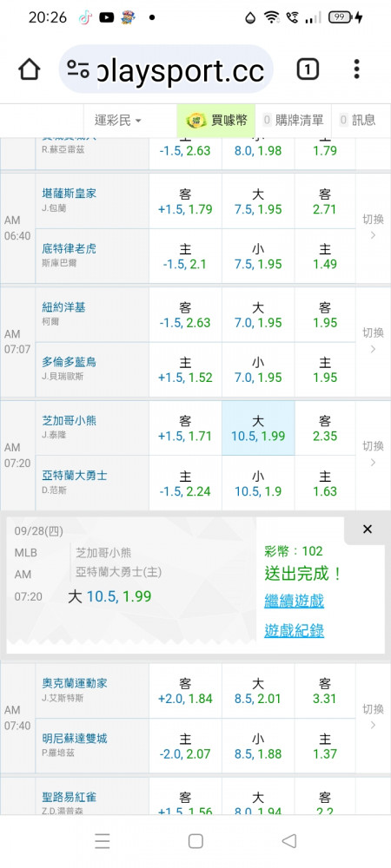Image resolution: width=391 pixels, height=868 pixels.
Task: Select 客 +1.5, 1.79 for Kansas City Royals
Action: click(185, 201)
